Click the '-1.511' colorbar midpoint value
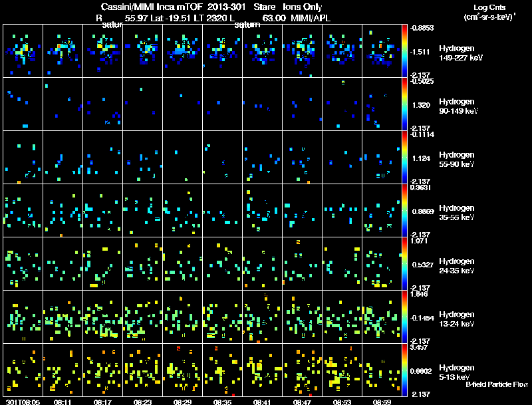Viewport: 532px width, 405px height. [x=420, y=52]
